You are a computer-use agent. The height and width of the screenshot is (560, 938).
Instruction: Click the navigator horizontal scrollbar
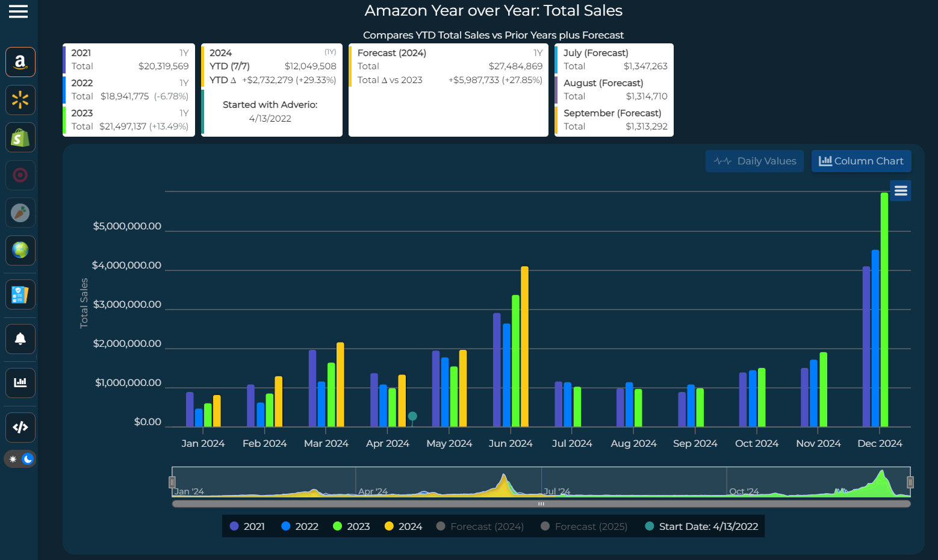click(541, 504)
